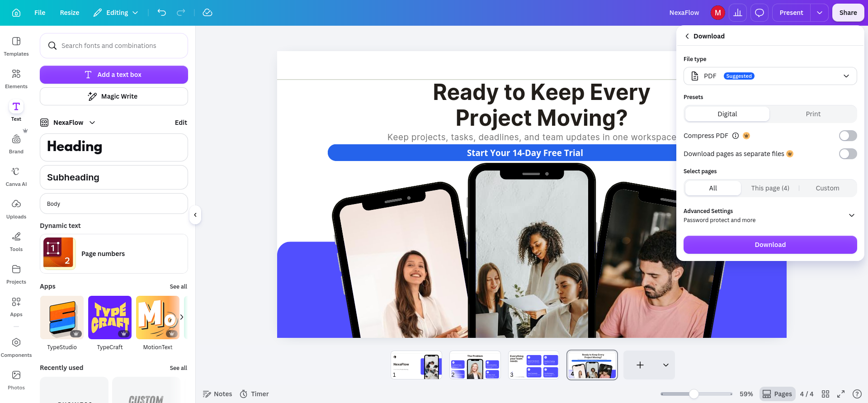This screenshot has width=868, height=403.
Task: Expand Advanced Settings section
Action: (x=770, y=215)
